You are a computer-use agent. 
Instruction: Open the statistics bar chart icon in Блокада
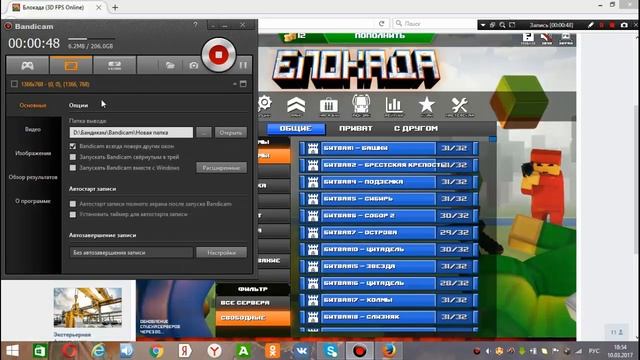[394, 106]
